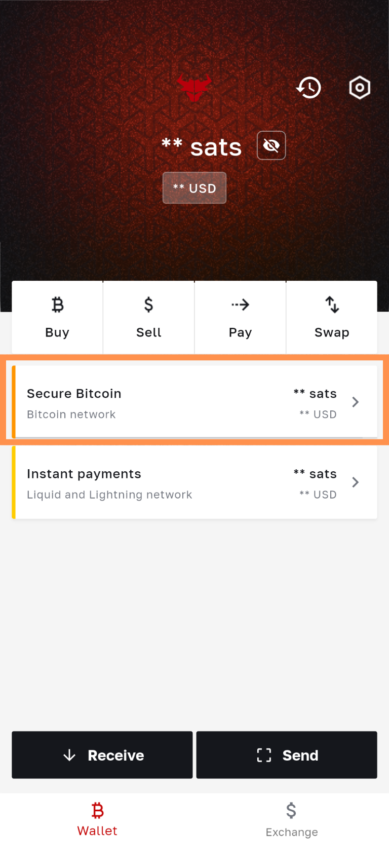This screenshot has width=389, height=868.
Task: Switch to the Exchange tab
Action: [x=292, y=819]
